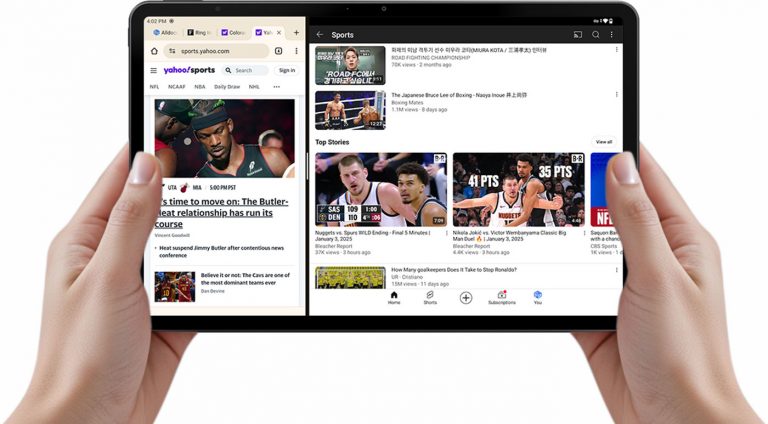Image resolution: width=768 pixels, height=424 pixels.
Task: Select the NBA section in Yahoo Sports
Action: [200, 87]
